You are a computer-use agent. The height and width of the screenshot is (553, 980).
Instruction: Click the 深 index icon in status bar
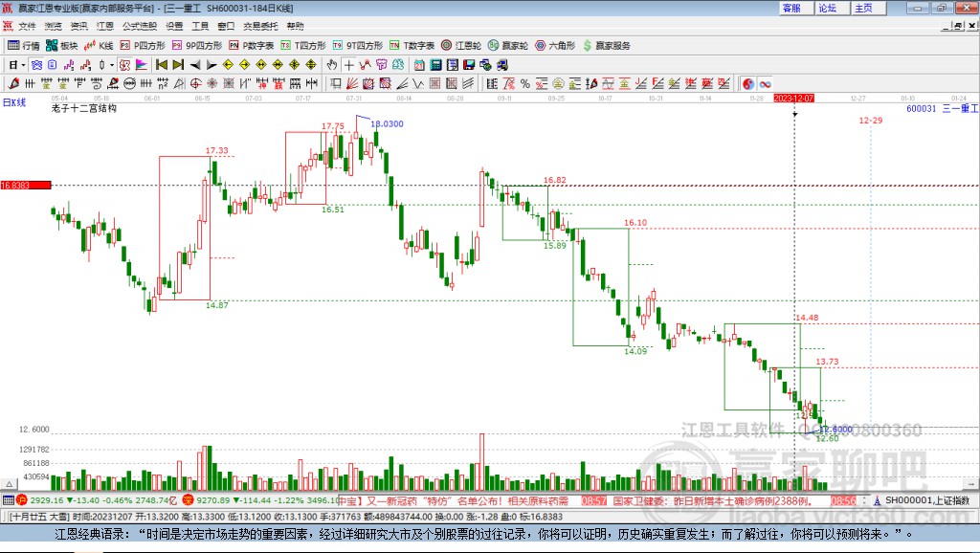pos(189,499)
